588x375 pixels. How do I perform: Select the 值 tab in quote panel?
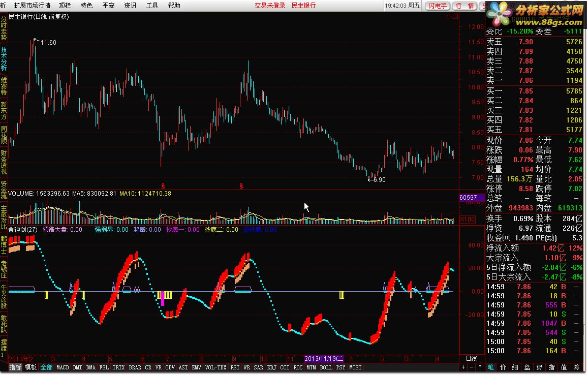click(x=564, y=367)
